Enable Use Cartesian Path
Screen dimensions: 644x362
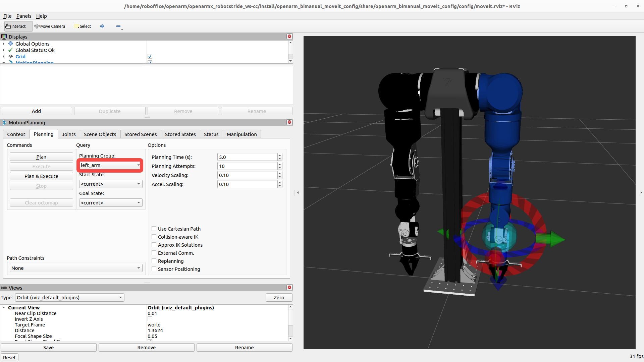(x=154, y=229)
